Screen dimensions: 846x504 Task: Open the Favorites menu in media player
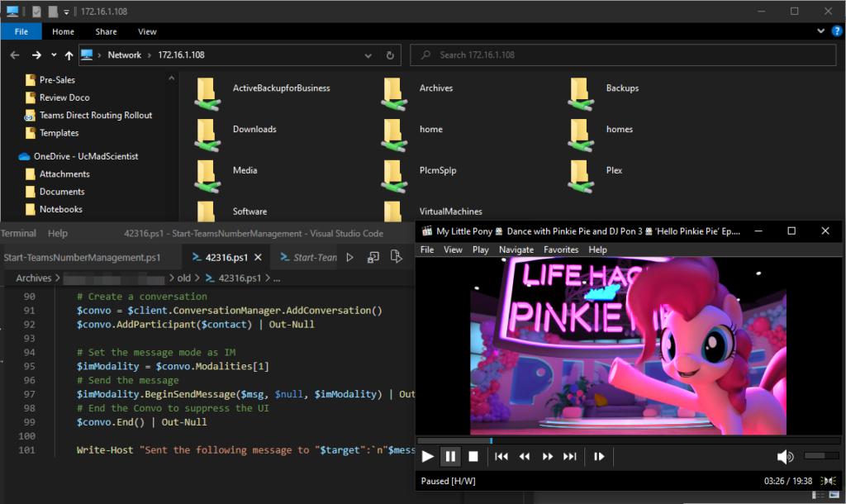coord(561,250)
